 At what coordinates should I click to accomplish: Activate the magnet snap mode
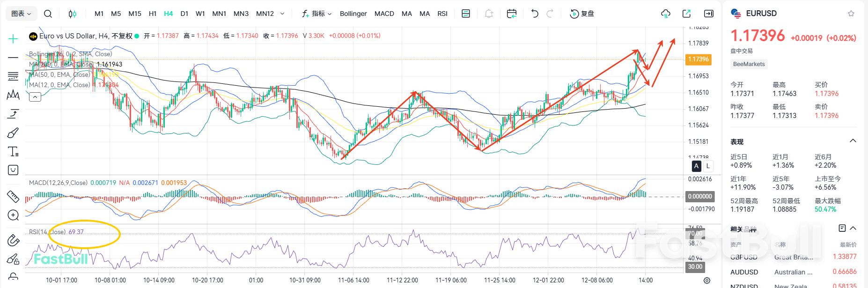[x=13, y=241]
